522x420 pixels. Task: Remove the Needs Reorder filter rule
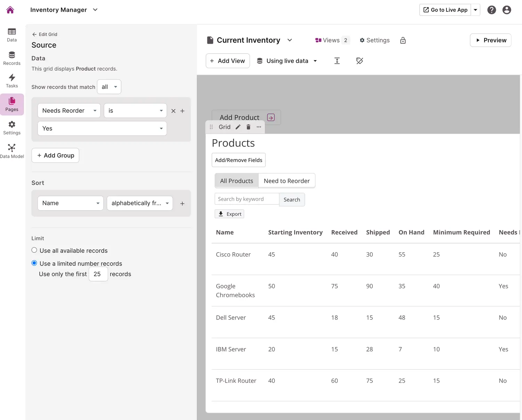[173, 111]
